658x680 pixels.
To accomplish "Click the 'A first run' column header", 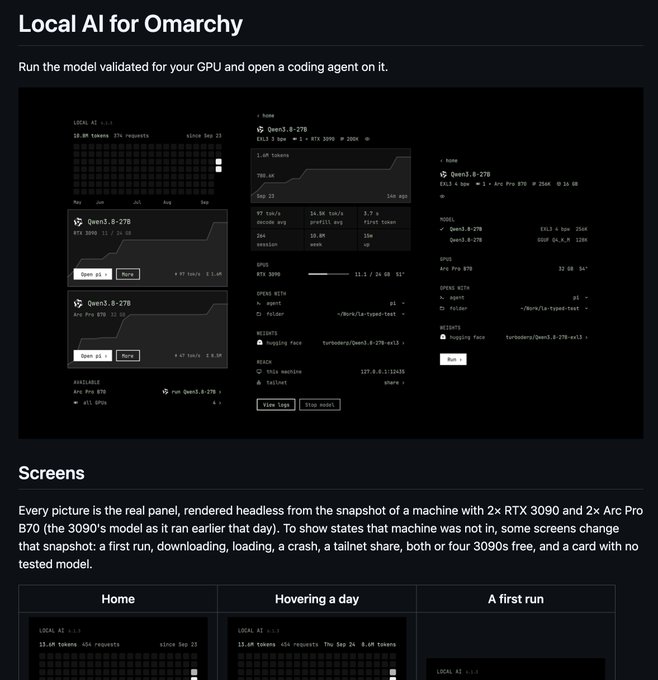I will pos(516,599).
